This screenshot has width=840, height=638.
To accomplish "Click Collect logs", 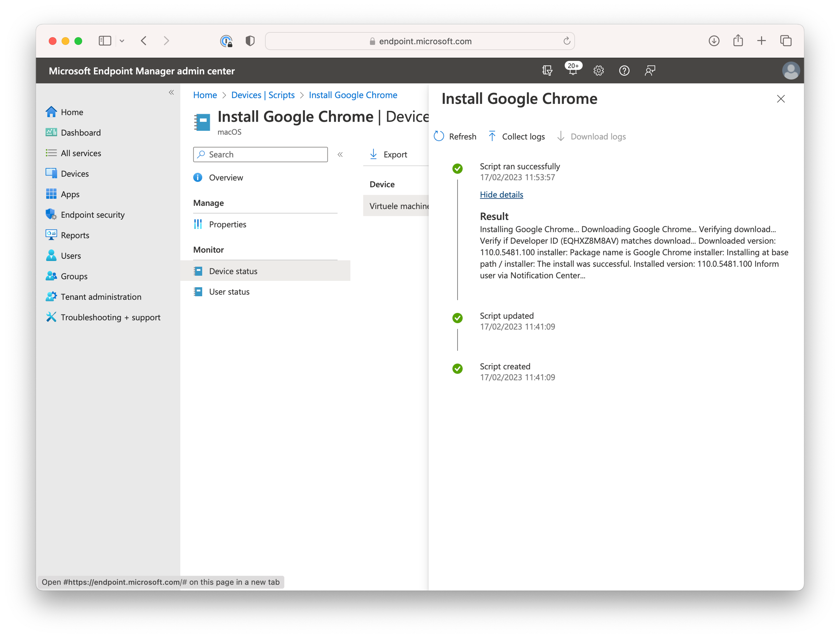I will point(516,136).
